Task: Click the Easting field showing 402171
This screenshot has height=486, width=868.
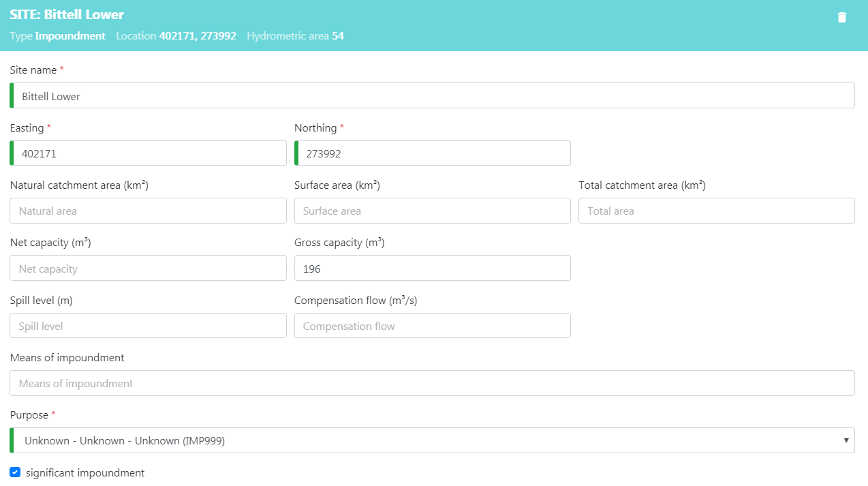Action: pyautogui.click(x=148, y=153)
